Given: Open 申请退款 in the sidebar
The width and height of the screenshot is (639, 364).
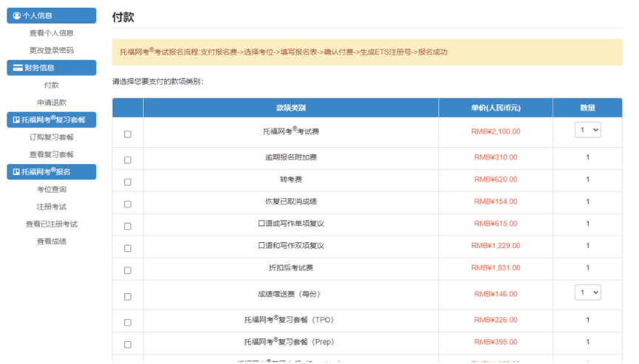Looking at the screenshot, I should click(52, 103).
